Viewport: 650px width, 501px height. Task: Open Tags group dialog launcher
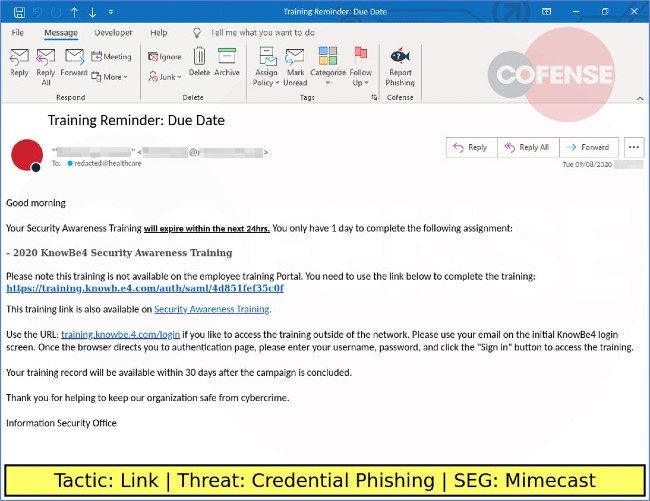[x=374, y=97]
